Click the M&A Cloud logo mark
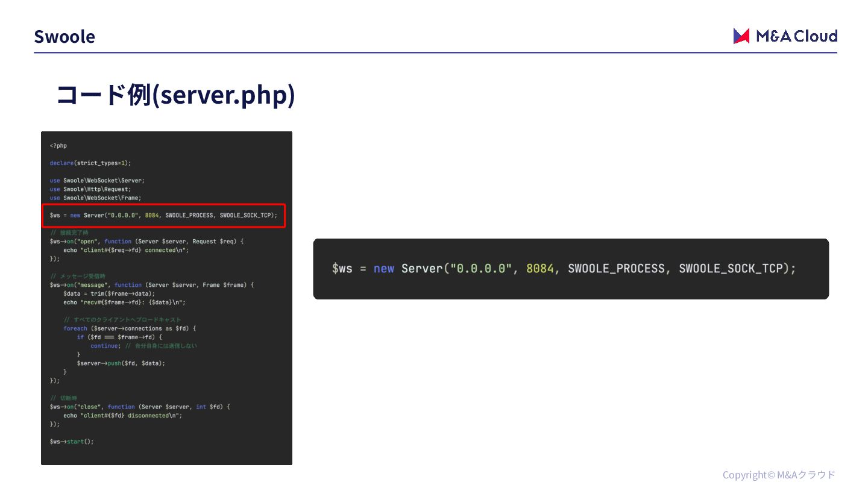 [741, 36]
